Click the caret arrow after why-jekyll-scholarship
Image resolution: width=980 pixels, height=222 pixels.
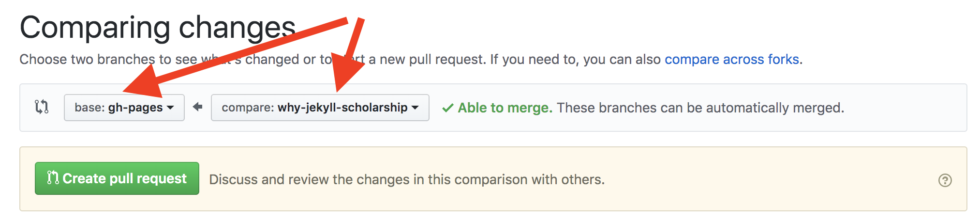[415, 108]
